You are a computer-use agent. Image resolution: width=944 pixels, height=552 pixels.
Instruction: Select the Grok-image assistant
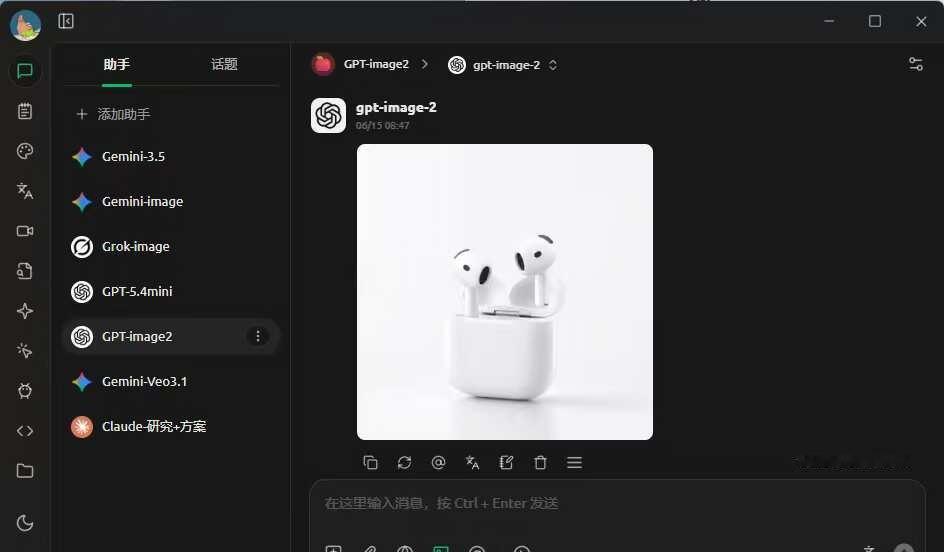171,246
